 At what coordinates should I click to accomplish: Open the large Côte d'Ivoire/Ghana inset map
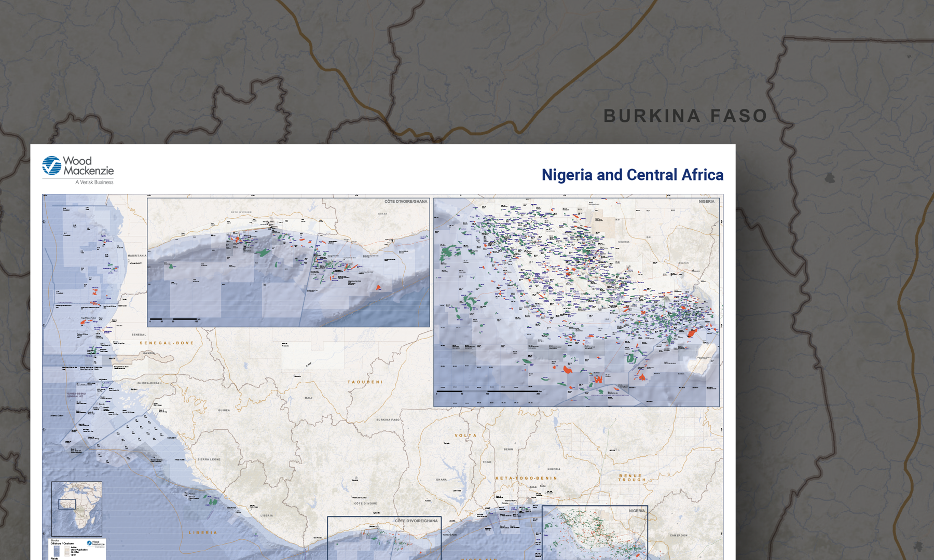(x=288, y=262)
